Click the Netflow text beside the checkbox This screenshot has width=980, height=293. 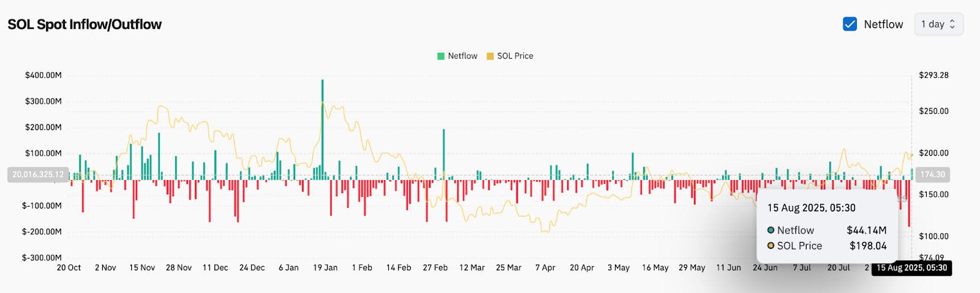pyautogui.click(x=883, y=24)
